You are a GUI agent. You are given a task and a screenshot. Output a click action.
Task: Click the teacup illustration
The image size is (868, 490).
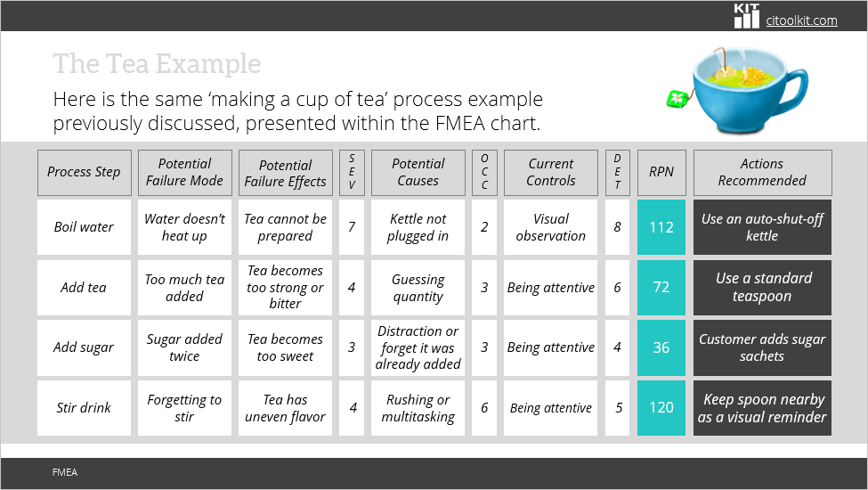click(750, 87)
